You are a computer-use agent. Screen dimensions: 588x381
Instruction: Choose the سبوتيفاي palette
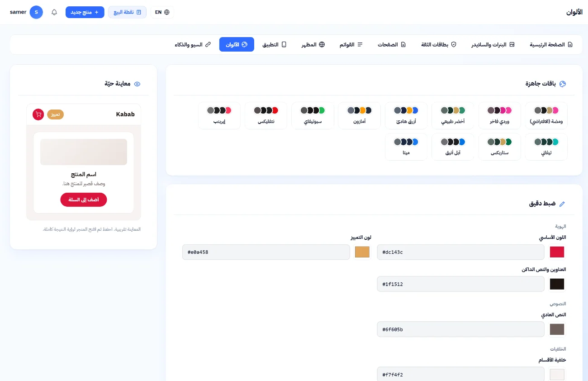[x=313, y=115]
